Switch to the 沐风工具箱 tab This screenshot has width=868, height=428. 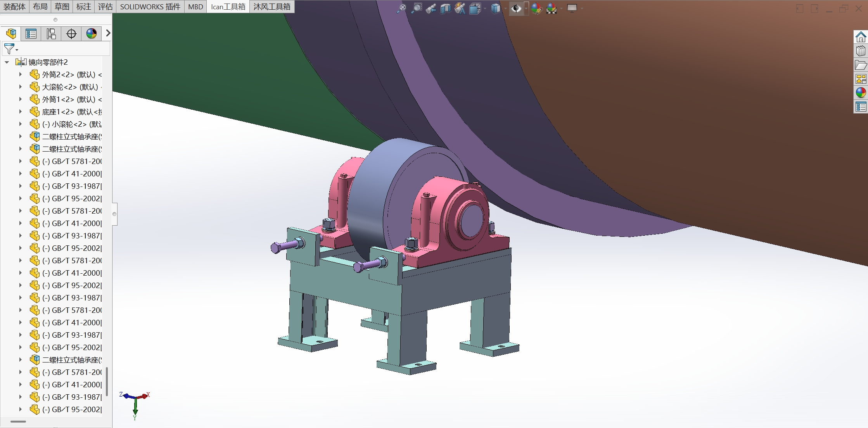[272, 7]
